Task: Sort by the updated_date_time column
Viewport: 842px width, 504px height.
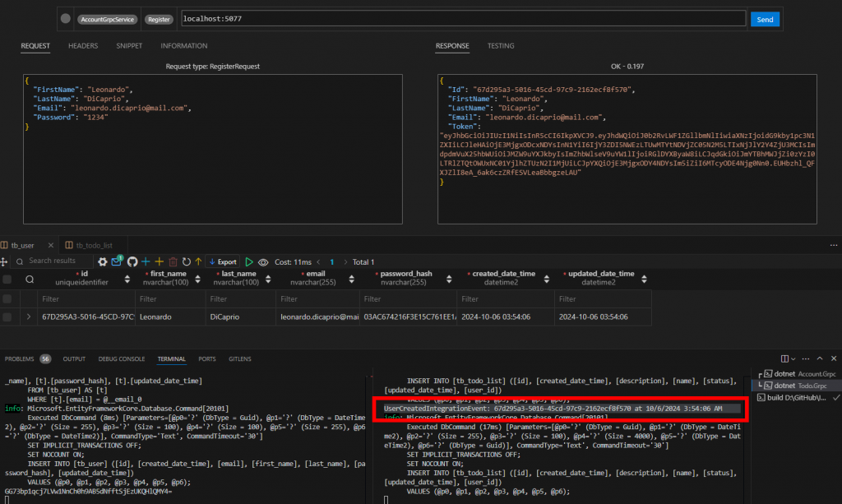Action: tap(644, 279)
